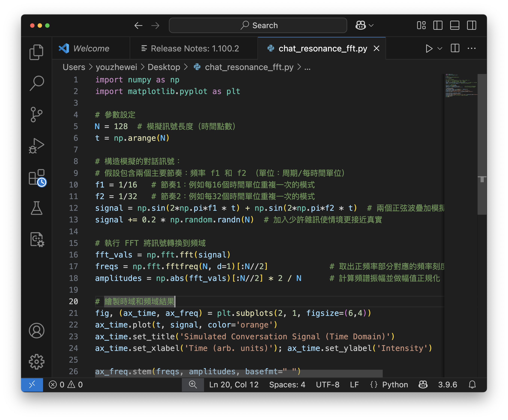The image size is (508, 420).
Task: Click Ln 20, Col 12 status item
Action: 234,385
